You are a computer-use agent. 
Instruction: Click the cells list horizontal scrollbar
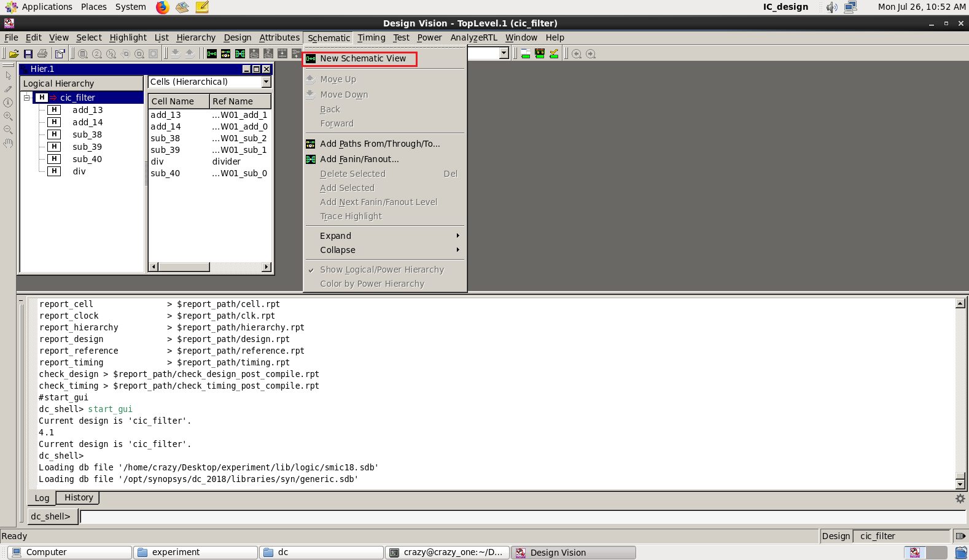pyautogui.click(x=211, y=267)
